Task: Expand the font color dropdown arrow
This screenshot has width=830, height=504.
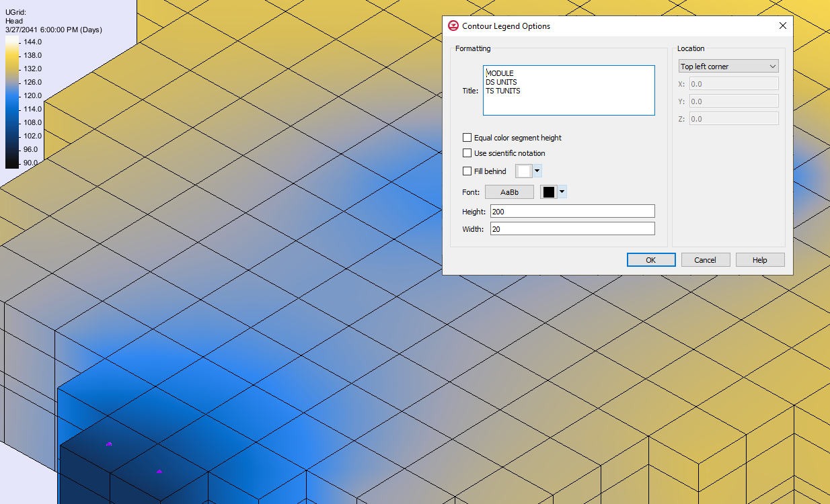Action: [x=562, y=192]
